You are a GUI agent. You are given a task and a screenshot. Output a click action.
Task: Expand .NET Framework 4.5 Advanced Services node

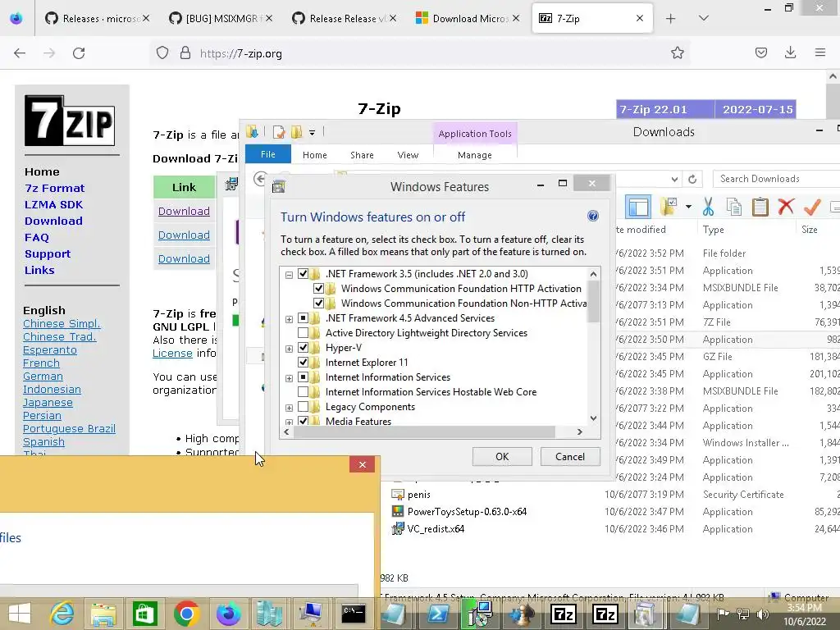289,319
